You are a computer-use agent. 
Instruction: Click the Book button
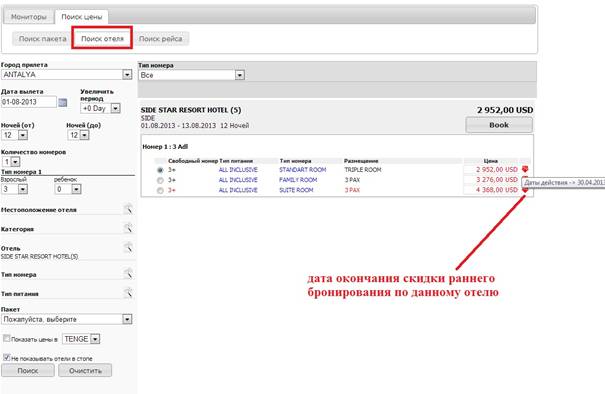(499, 125)
